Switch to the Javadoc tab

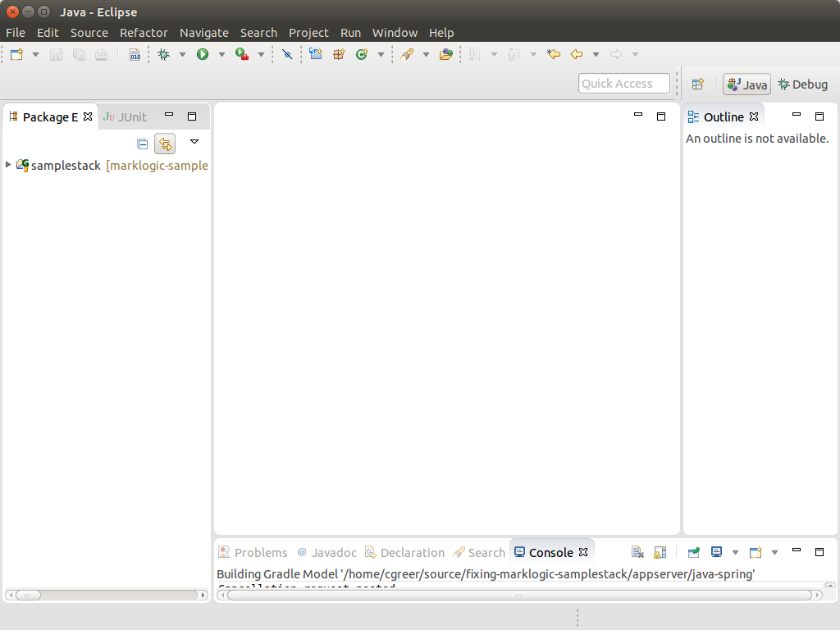327,552
